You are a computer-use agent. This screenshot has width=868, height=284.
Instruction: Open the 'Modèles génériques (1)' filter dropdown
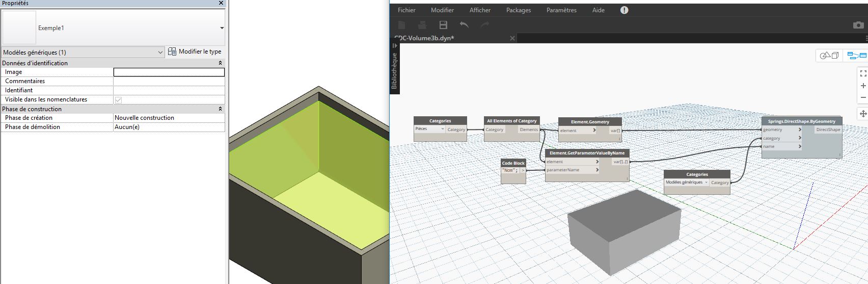160,52
